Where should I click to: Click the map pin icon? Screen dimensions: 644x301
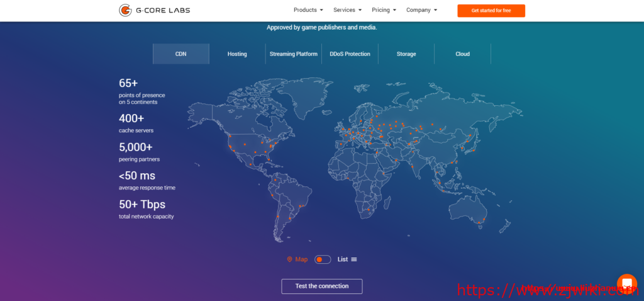tap(289, 259)
